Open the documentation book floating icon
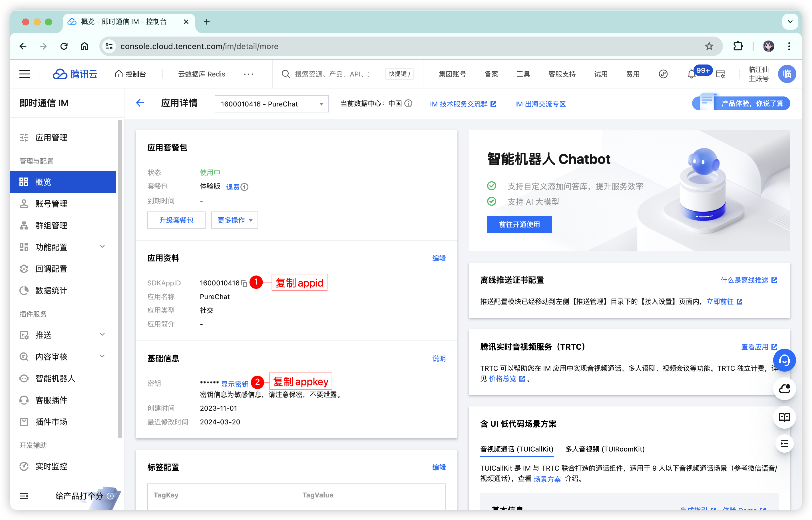 click(x=784, y=417)
